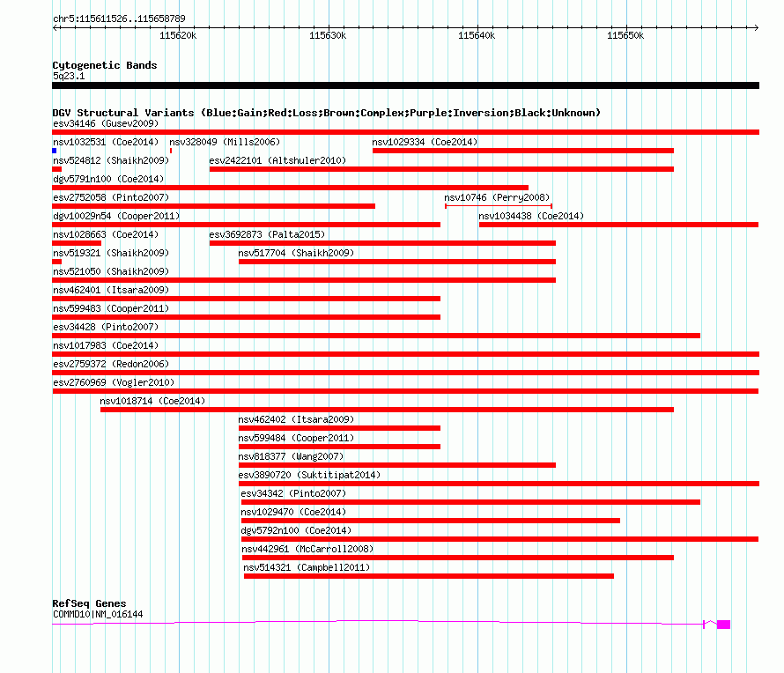Click the 115650k ruler position
The image size is (784, 673).
(625, 35)
